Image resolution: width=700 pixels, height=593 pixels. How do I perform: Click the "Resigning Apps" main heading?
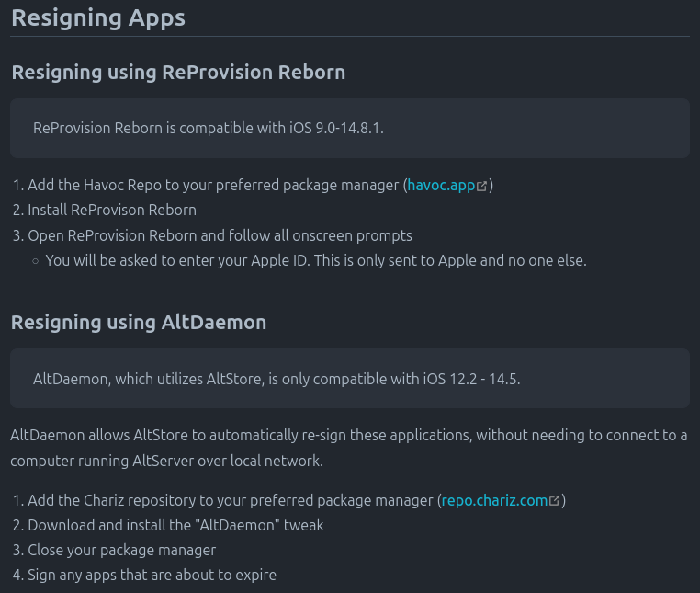(98, 17)
